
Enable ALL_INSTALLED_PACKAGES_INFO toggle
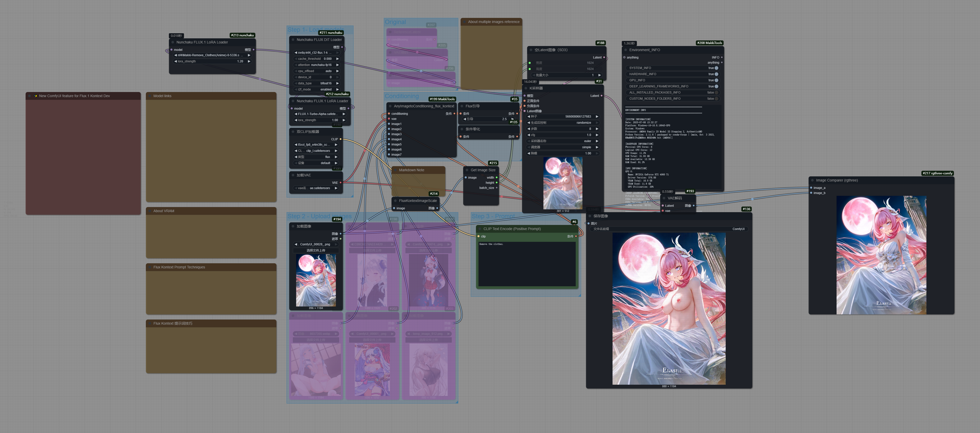[716, 92]
